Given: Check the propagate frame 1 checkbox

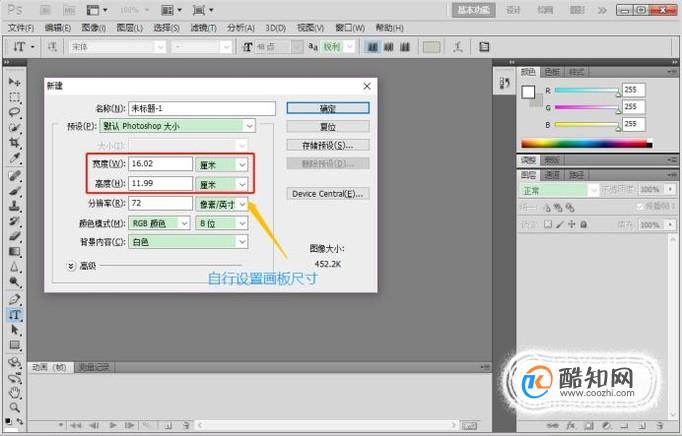Looking at the screenshot, I should tap(639, 207).
